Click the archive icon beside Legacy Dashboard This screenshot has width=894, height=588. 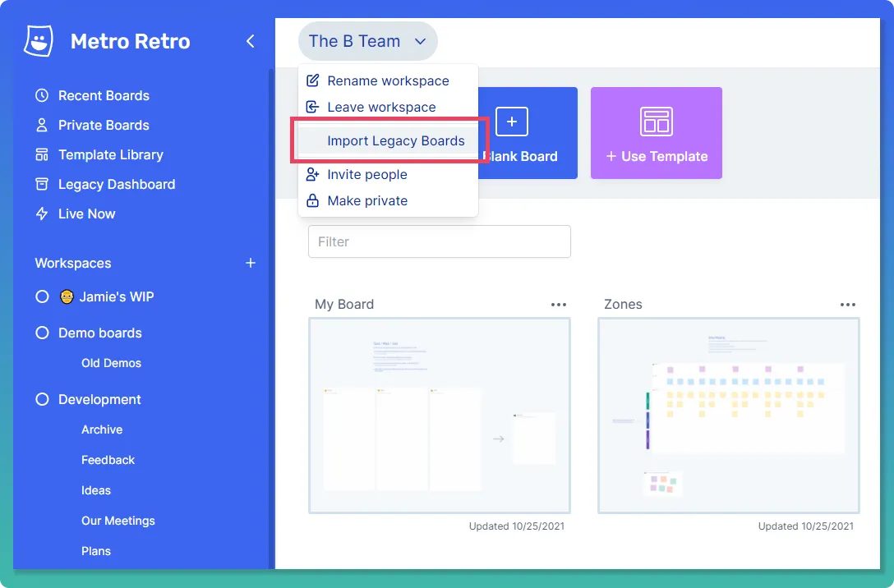pyautogui.click(x=42, y=184)
